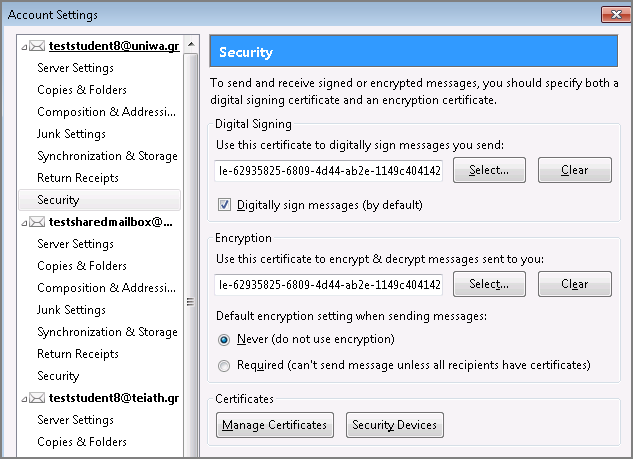Choose a digital signing certificate with Select
Viewport: 633px width, 459px height.
489,170
